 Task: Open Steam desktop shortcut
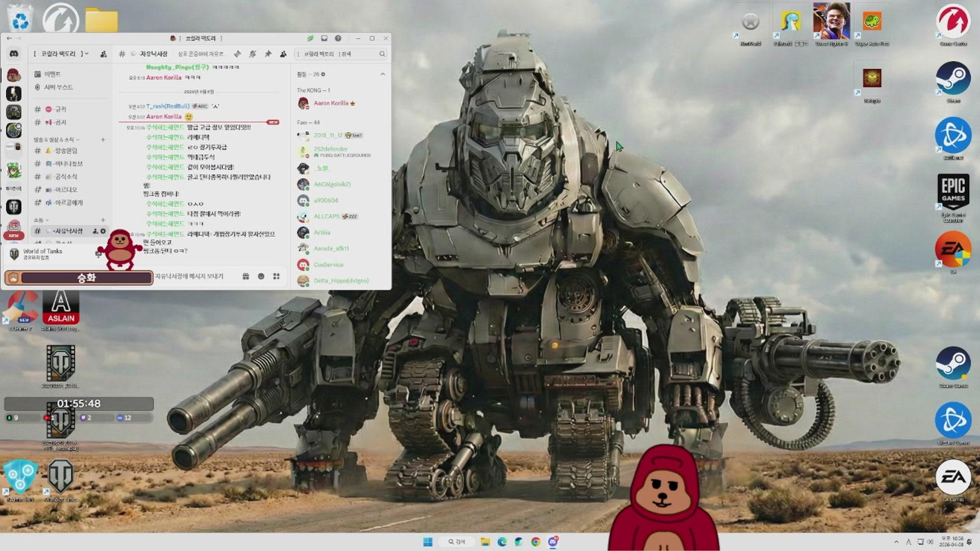[952, 79]
